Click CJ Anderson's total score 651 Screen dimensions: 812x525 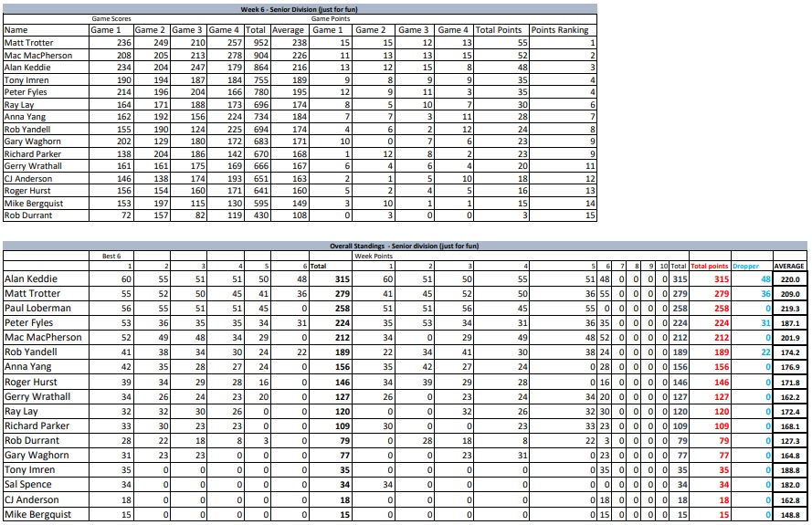(261, 179)
